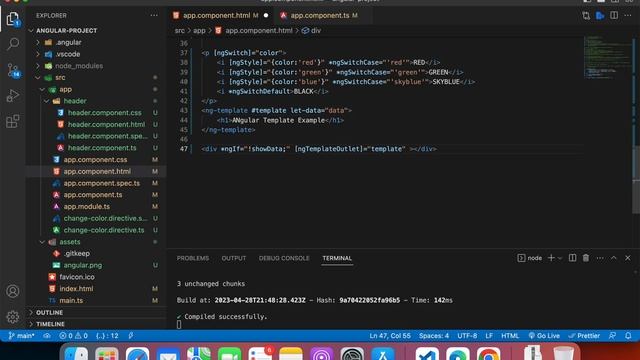The width and height of the screenshot is (640, 360).
Task: Click the main branch indicator
Action: [x=21, y=336]
